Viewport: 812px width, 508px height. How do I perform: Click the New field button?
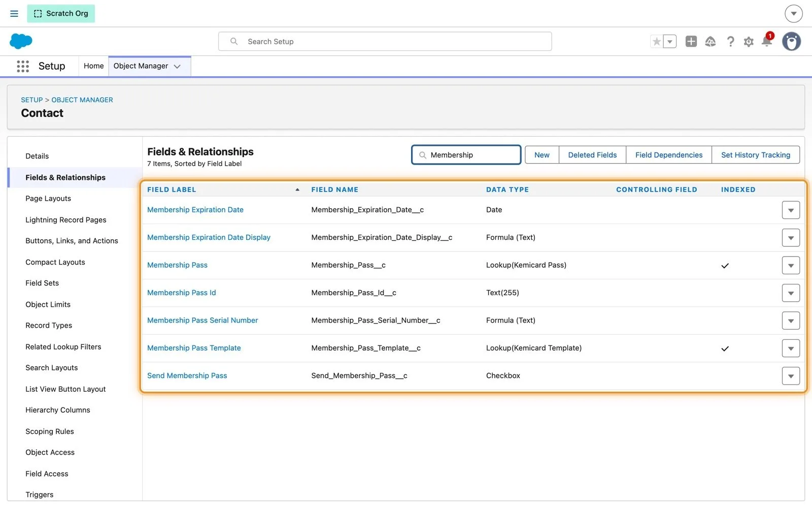[x=542, y=155]
